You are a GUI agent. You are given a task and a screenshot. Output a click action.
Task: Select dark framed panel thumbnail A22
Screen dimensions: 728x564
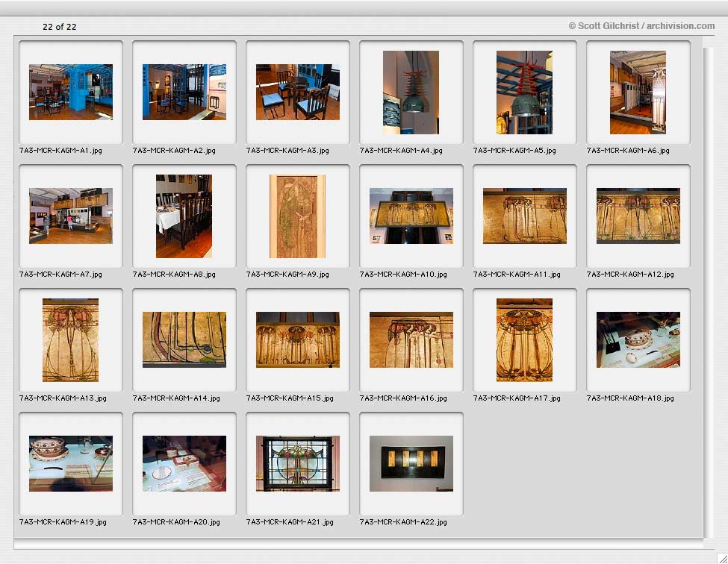tap(411, 463)
